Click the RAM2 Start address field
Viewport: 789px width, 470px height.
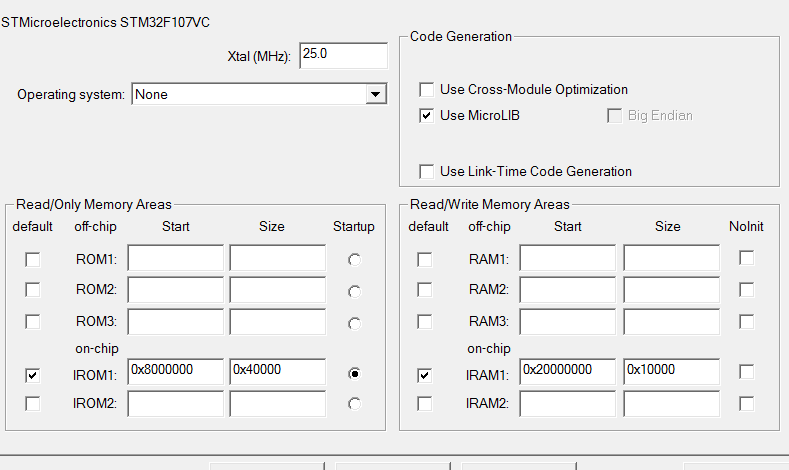click(x=568, y=289)
